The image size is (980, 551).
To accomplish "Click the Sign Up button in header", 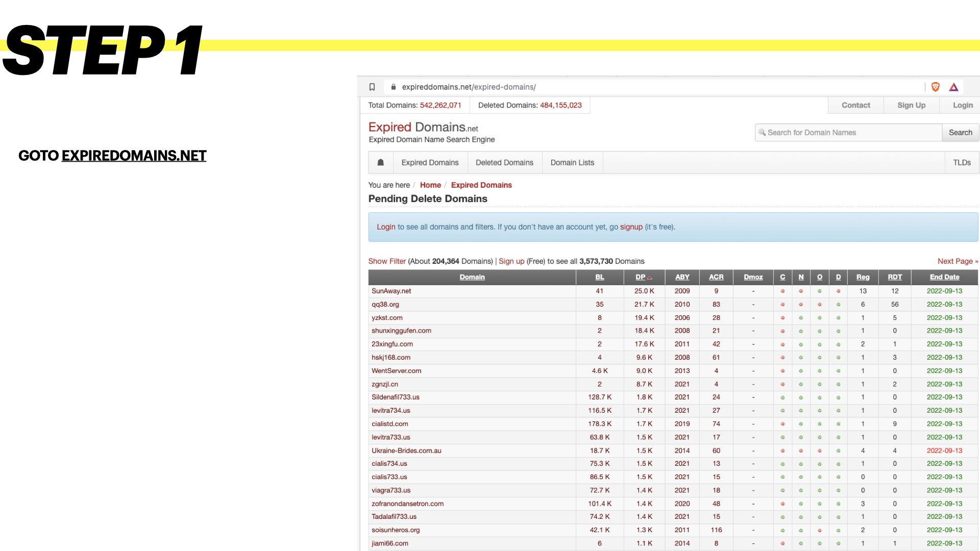I will pos(911,105).
